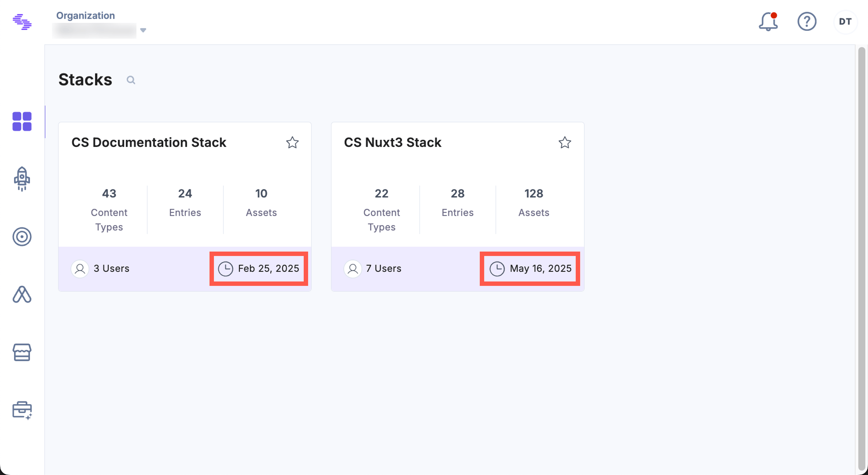
Task: Click the clock icon beside May 16, 2025
Action: pos(497,269)
